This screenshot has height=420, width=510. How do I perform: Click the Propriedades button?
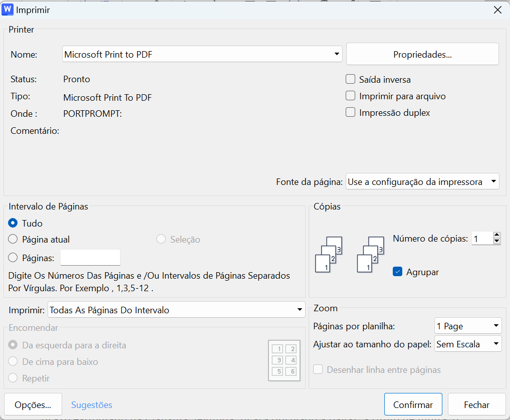(422, 54)
